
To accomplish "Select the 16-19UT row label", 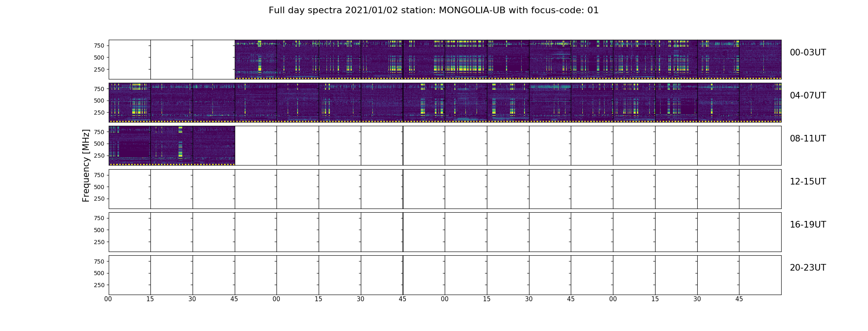I will pos(808,225).
